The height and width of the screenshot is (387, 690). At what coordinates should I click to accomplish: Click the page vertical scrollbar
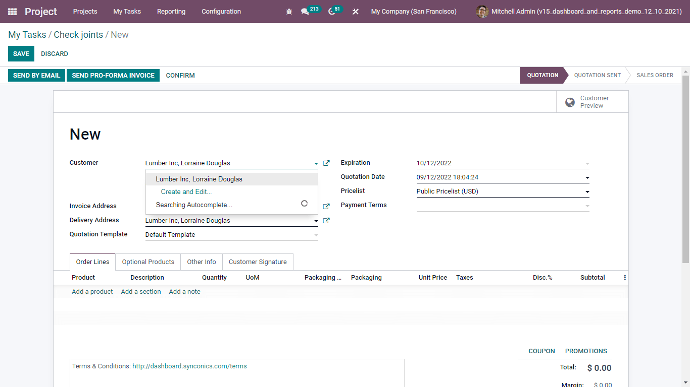(x=685, y=170)
